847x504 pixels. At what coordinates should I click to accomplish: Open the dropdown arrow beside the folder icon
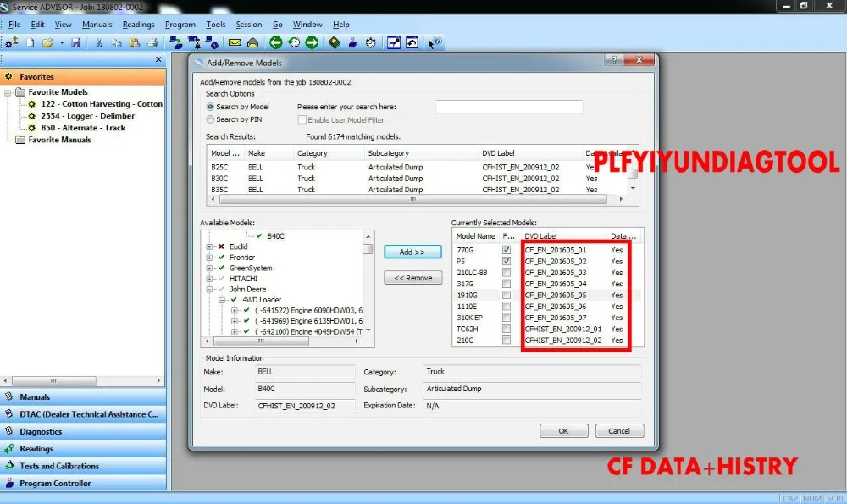tap(62, 42)
